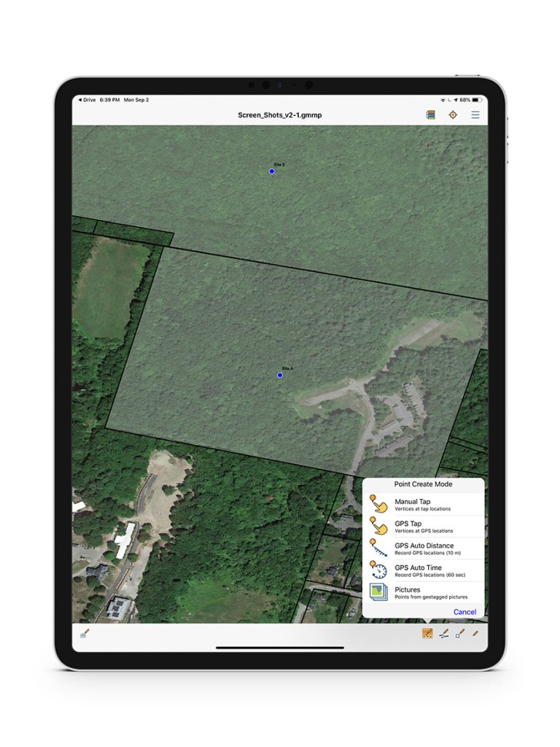Tap the Manual Tap hand icon
560x747 pixels.
(x=378, y=504)
